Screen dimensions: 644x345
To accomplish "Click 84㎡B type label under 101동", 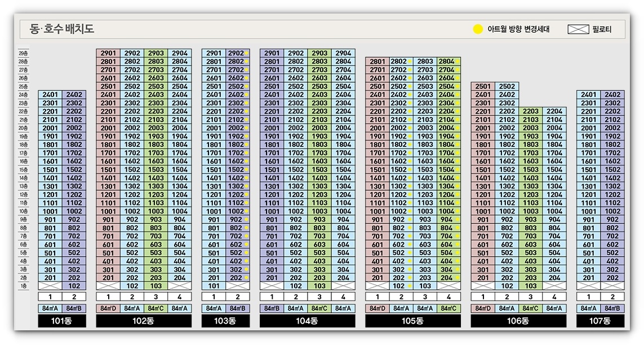I will tap(74, 308).
